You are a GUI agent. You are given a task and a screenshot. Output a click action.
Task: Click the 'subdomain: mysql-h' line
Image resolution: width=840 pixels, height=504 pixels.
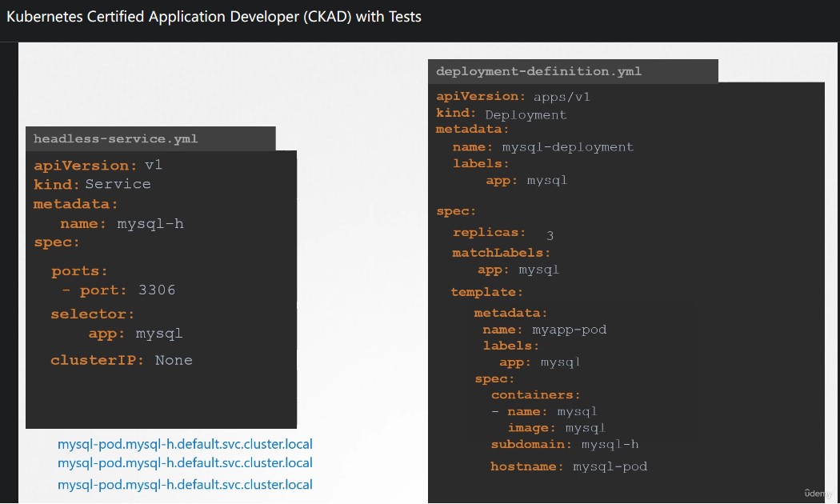tap(565, 445)
